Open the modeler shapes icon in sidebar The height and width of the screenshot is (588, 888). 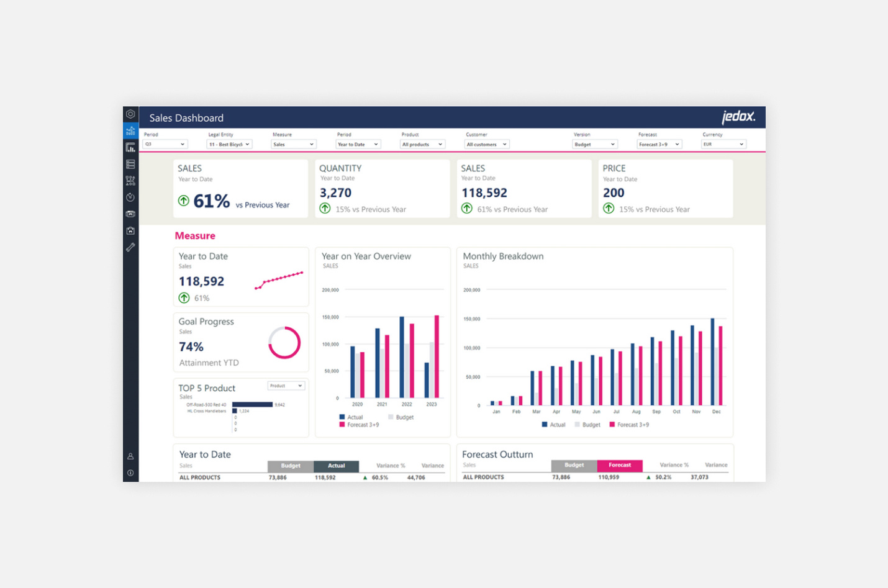130,180
